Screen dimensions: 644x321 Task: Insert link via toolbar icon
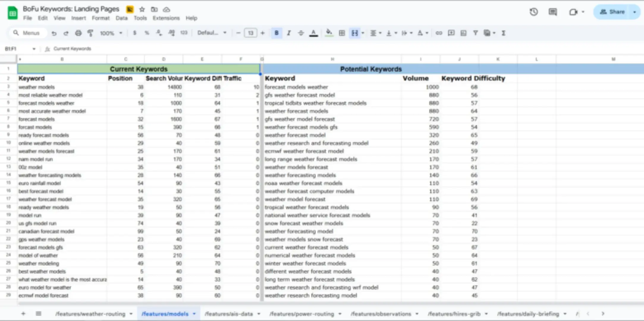click(439, 33)
